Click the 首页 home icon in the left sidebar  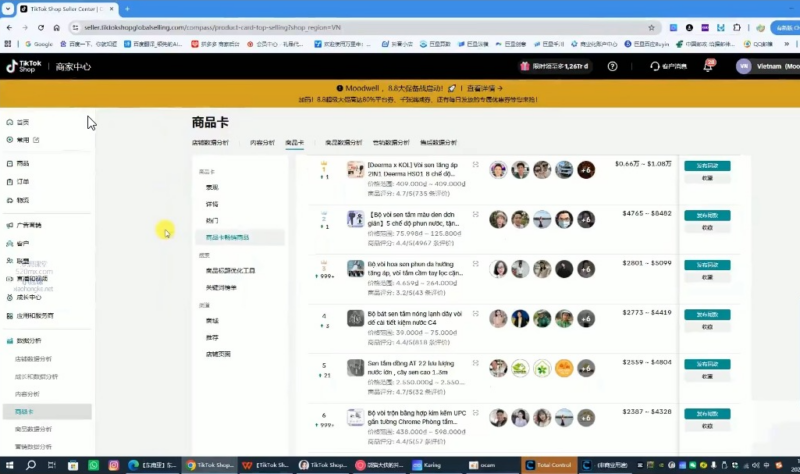coord(10,122)
